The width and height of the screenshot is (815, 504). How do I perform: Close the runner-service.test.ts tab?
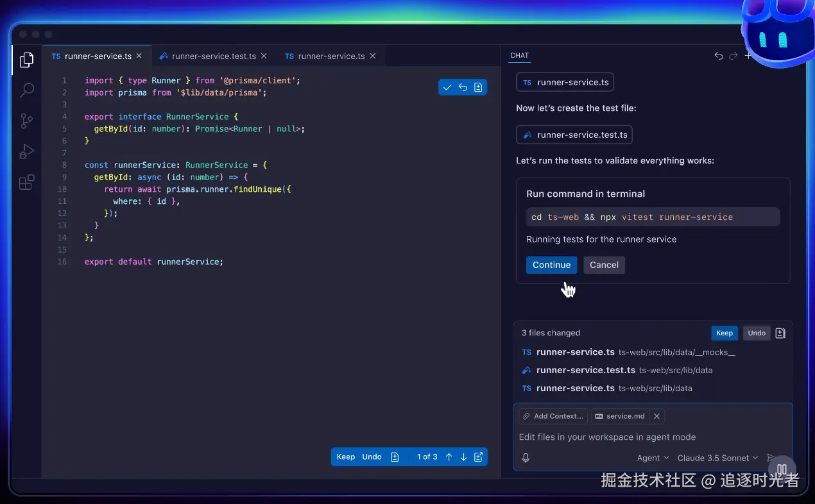tap(264, 56)
